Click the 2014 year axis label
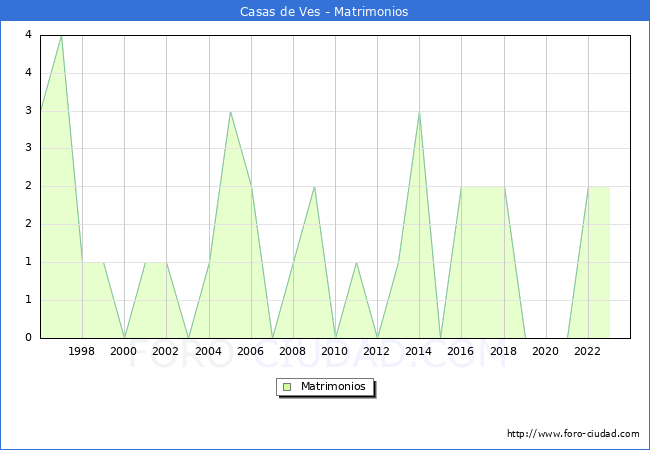This screenshot has width=650, height=450. 419,351
